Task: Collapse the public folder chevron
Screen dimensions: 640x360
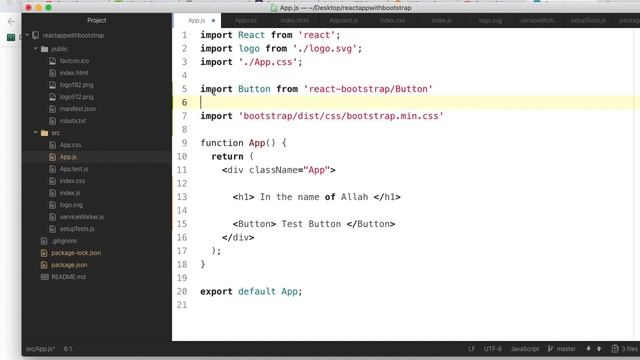Action: click(x=36, y=49)
